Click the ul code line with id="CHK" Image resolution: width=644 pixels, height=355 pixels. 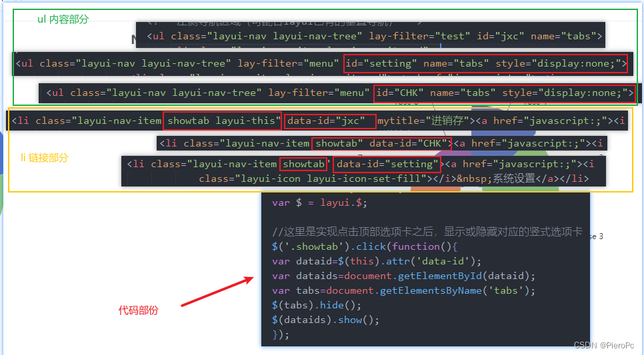pyautogui.click(x=339, y=93)
